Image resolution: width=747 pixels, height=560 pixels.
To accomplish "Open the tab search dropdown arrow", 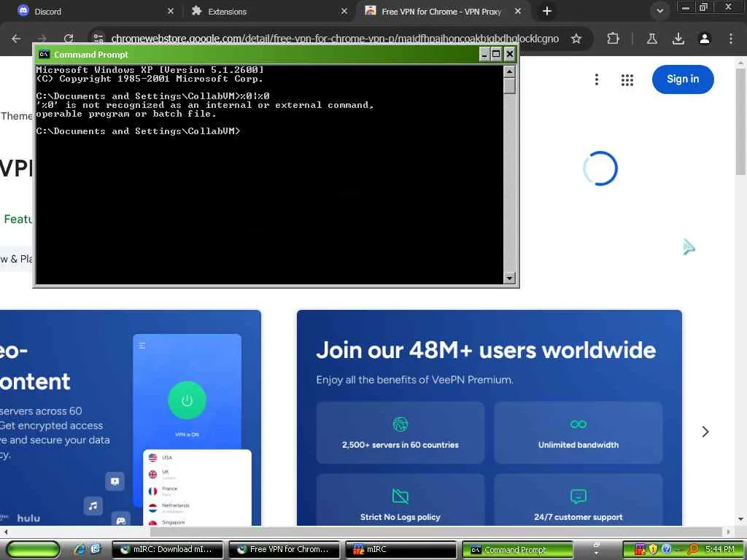I will pos(659,11).
